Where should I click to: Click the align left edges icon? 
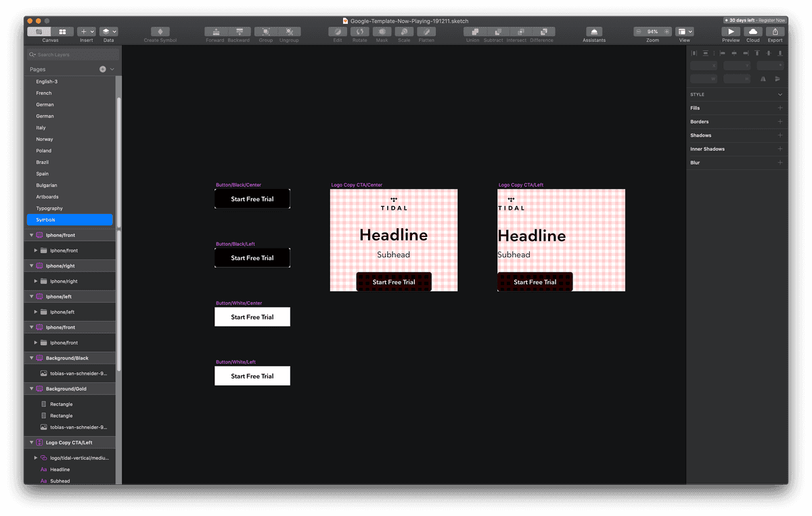click(x=723, y=53)
